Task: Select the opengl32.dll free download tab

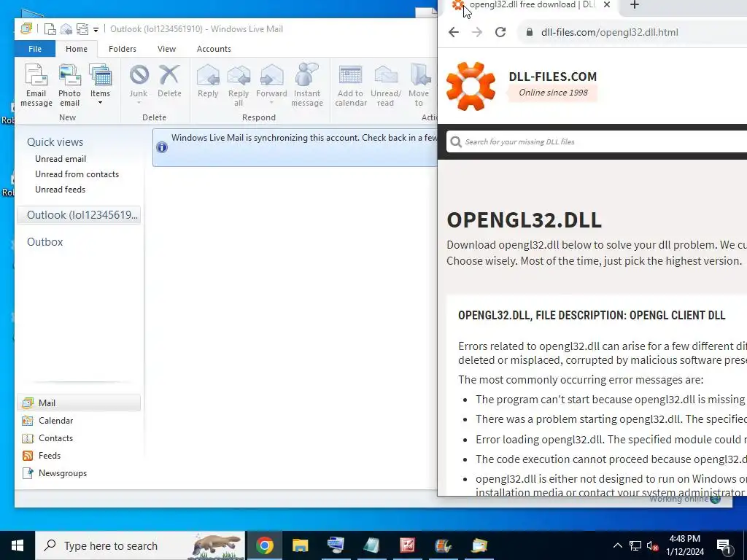Action: (x=532, y=5)
